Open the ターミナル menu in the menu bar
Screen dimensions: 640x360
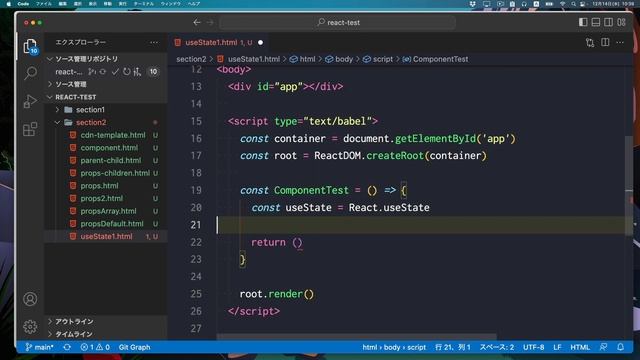[x=144, y=4]
